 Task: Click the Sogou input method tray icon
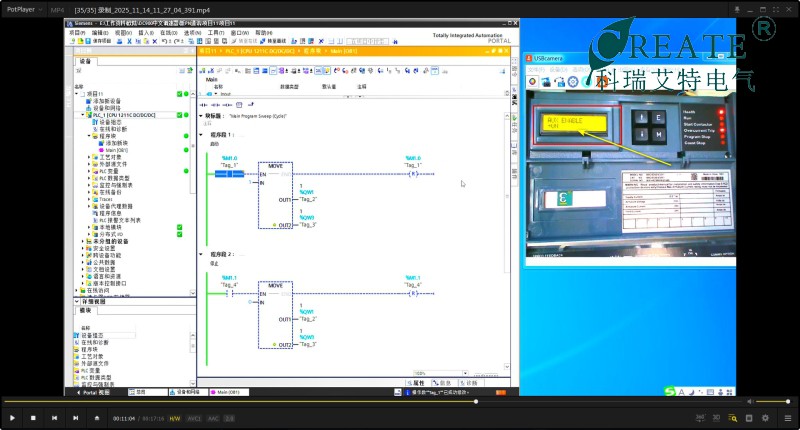coord(669,392)
